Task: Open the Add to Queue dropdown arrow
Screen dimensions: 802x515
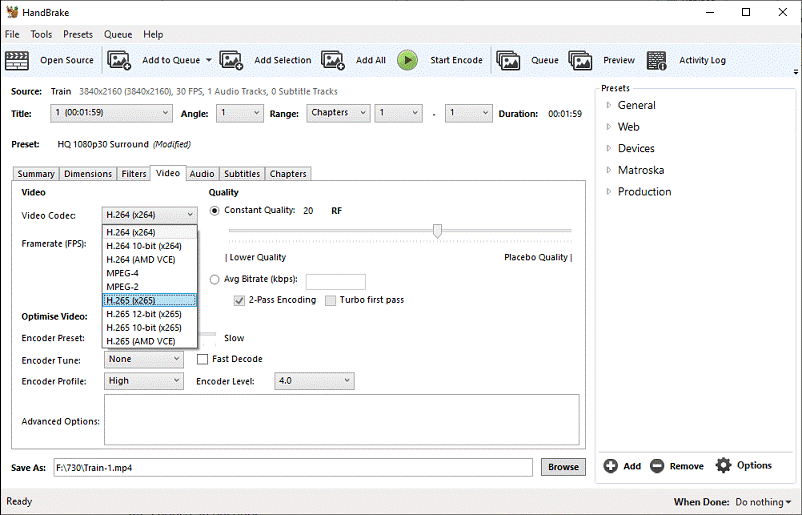Action: [209, 60]
